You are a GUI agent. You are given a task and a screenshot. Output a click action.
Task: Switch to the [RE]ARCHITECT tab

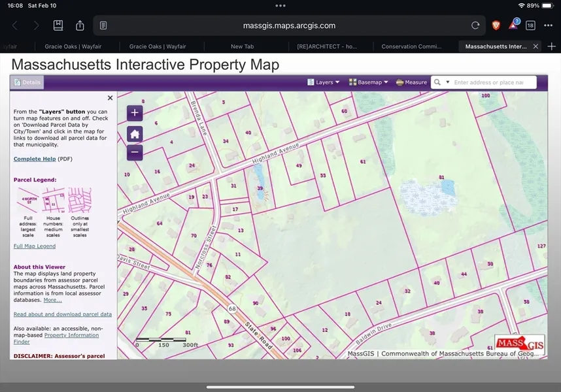click(x=330, y=46)
